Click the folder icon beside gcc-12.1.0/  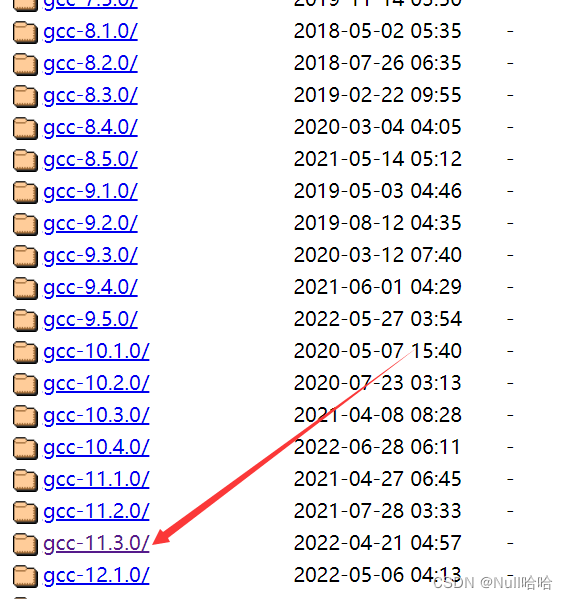pos(25,577)
